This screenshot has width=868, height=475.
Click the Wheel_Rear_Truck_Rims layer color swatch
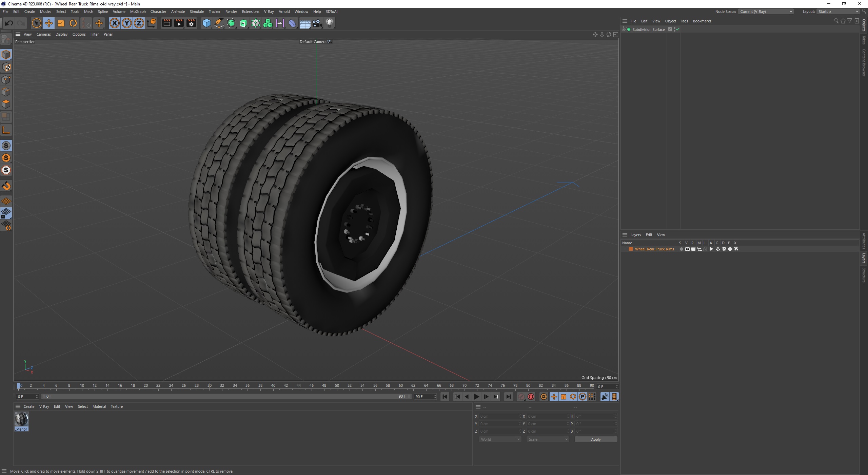tap(631, 249)
